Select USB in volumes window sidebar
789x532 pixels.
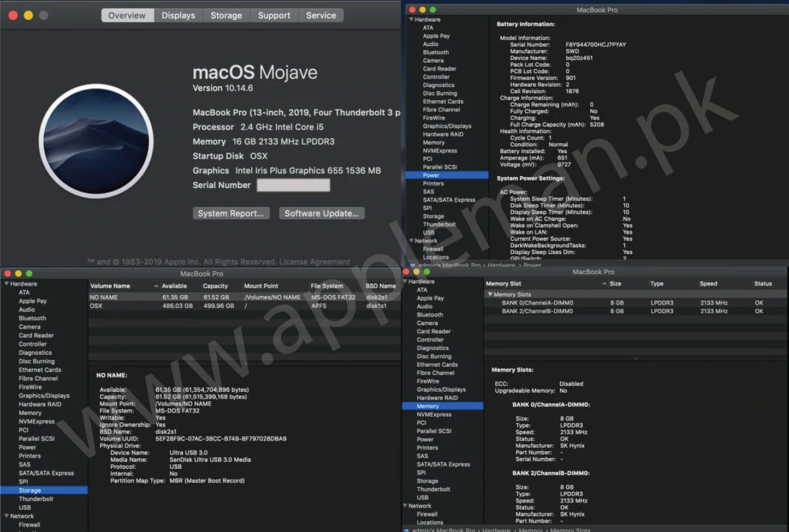pos(25,507)
